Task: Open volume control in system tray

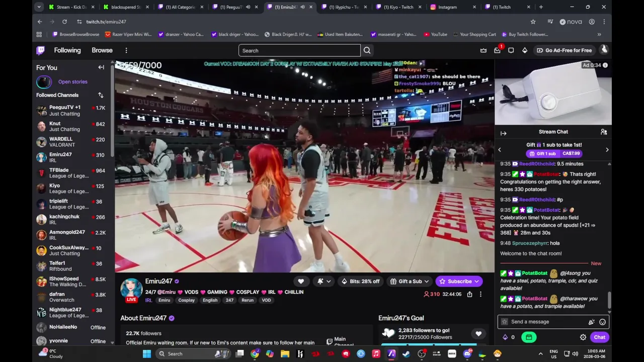Action: (575, 353)
